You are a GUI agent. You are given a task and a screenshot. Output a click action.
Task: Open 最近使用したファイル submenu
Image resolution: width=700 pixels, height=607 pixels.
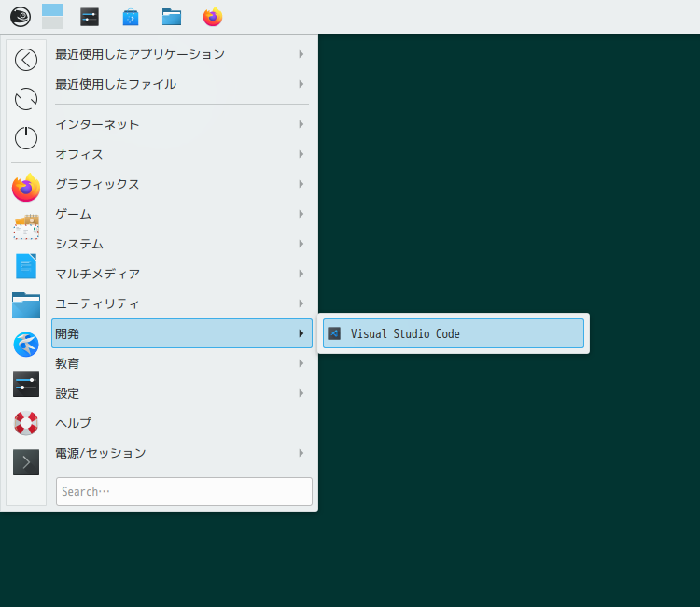pyautogui.click(x=182, y=84)
